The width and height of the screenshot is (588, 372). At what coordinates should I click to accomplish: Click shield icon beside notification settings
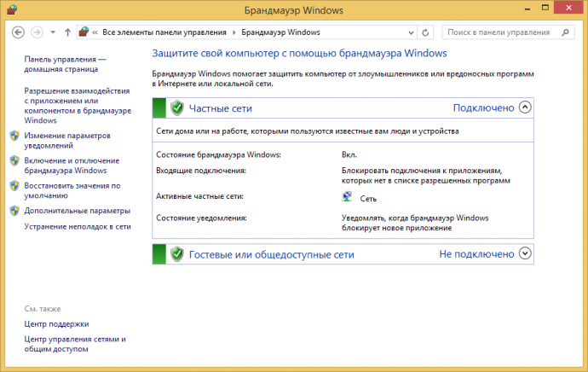tap(14, 136)
